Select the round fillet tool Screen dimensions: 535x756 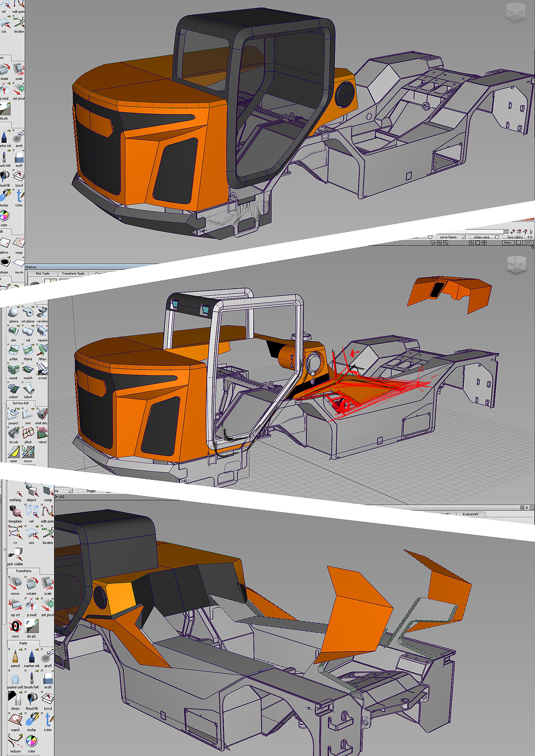pyautogui.click(x=13, y=370)
